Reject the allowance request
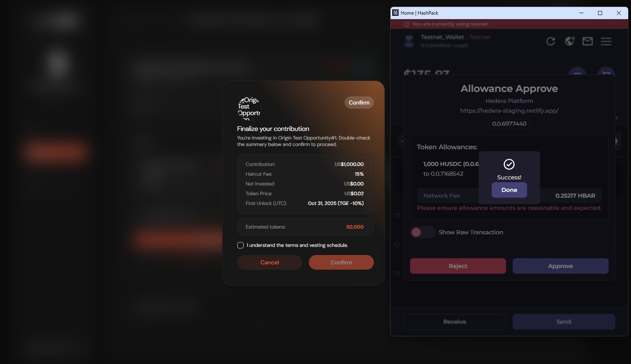This screenshot has height=364, width=631. coord(458,266)
